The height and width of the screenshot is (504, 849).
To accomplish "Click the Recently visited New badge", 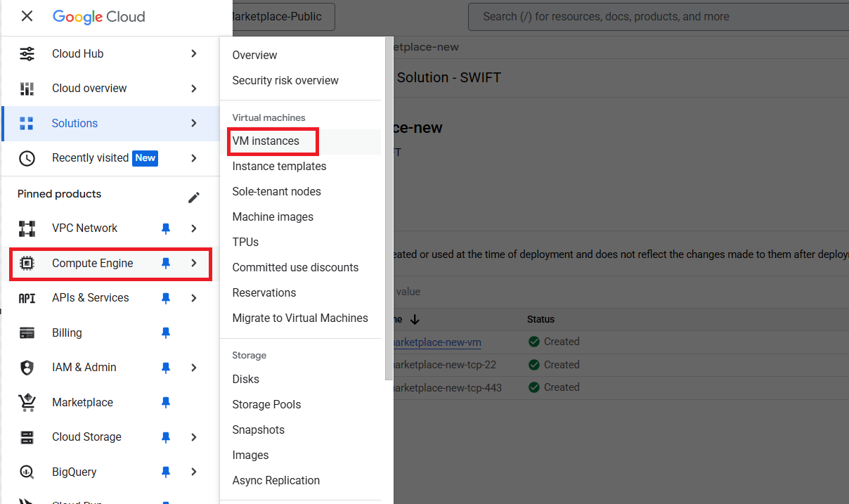I will (145, 158).
